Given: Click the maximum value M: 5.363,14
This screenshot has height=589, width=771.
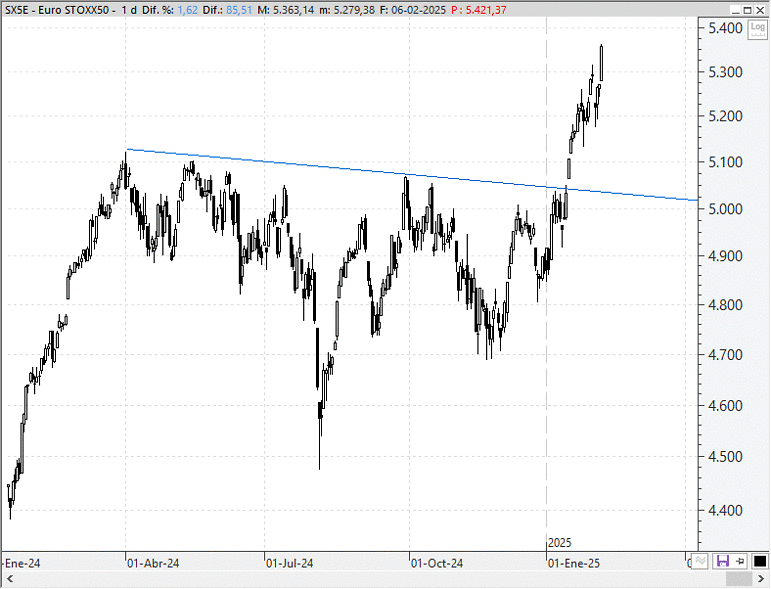Looking at the screenshot, I should coord(286,10).
